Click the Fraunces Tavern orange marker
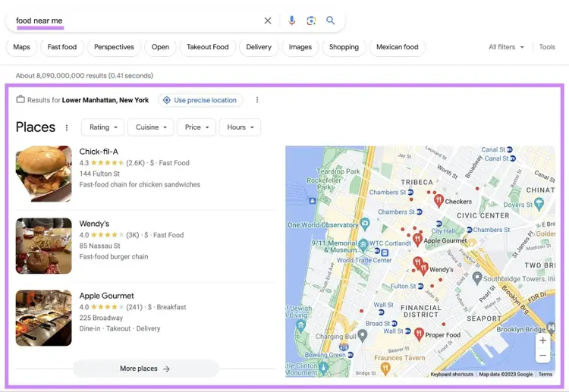Viewport: 569px width, 392px height. [x=385, y=368]
